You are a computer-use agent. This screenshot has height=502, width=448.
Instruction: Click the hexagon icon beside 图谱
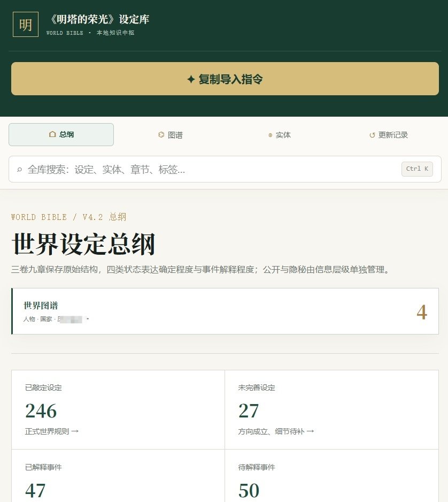[x=161, y=135]
